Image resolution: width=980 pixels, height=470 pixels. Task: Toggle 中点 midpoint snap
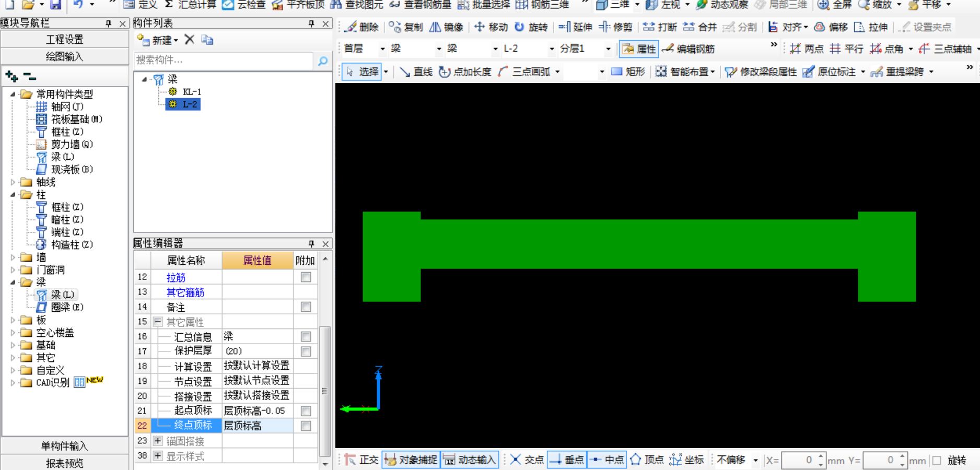tap(606, 460)
